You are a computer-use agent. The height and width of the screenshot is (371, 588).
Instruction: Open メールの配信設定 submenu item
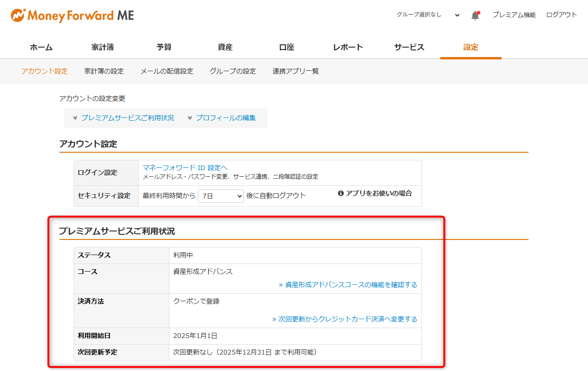[x=167, y=71]
